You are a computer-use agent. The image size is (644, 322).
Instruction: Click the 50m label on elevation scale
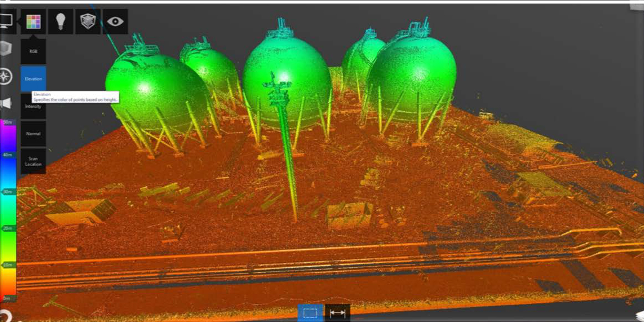(x=8, y=123)
